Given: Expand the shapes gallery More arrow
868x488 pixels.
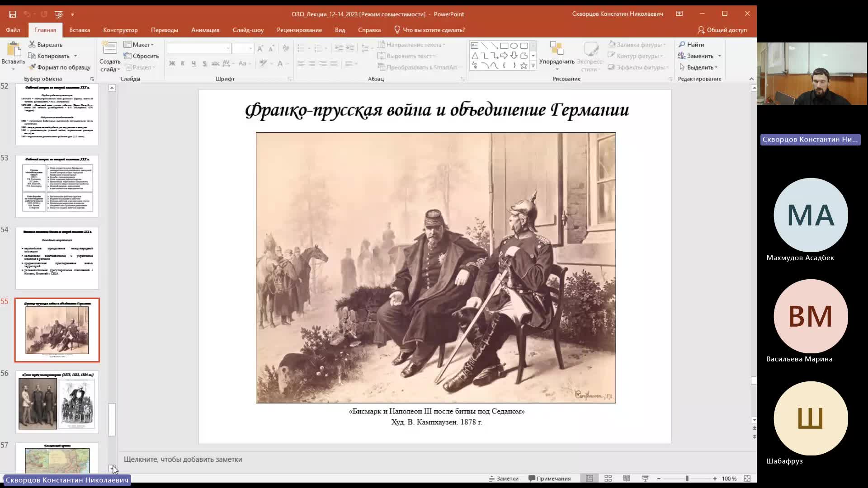Looking at the screenshot, I should pyautogui.click(x=533, y=66).
